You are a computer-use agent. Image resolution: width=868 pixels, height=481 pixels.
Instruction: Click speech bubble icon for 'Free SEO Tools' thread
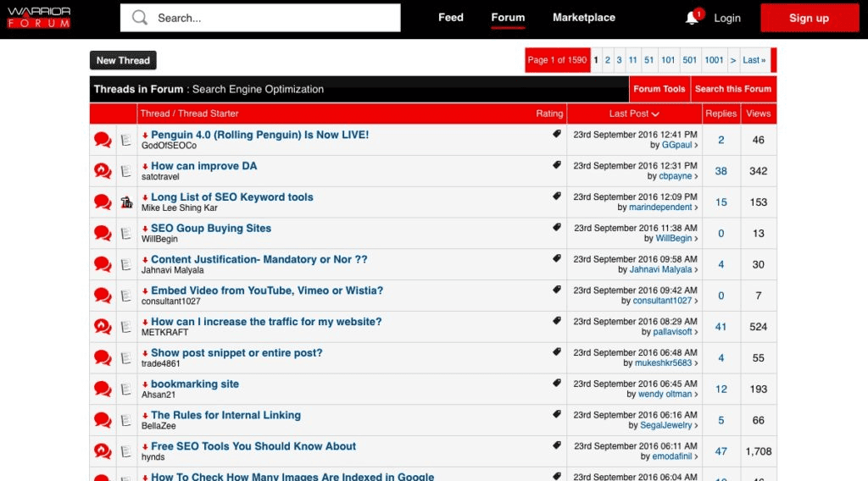tap(103, 451)
